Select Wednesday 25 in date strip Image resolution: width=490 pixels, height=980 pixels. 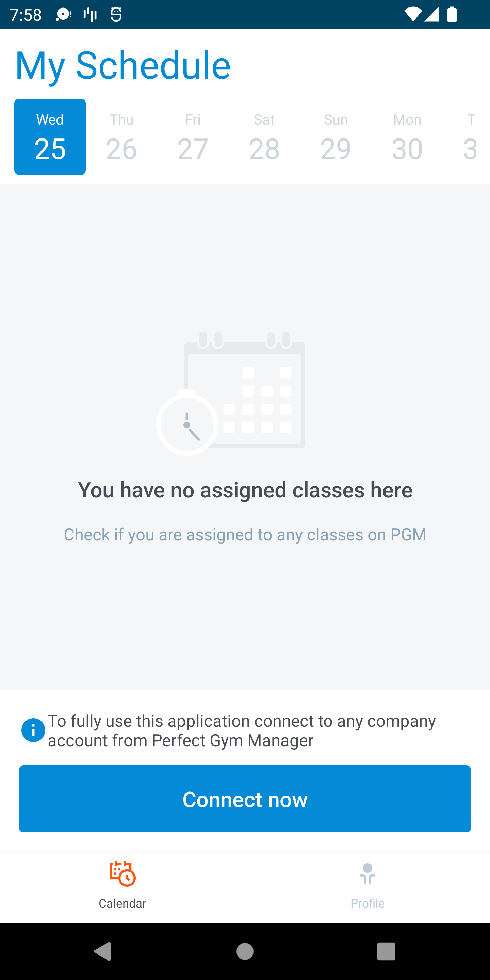(50, 137)
